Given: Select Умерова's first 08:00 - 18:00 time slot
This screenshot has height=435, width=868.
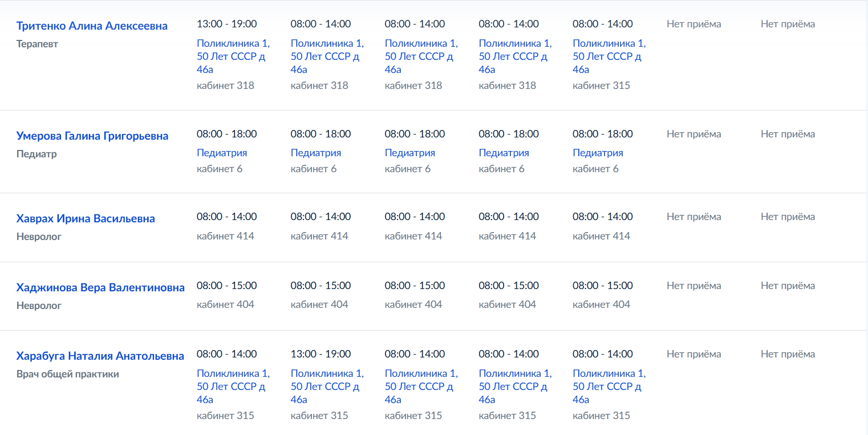Looking at the screenshot, I should click(x=227, y=134).
